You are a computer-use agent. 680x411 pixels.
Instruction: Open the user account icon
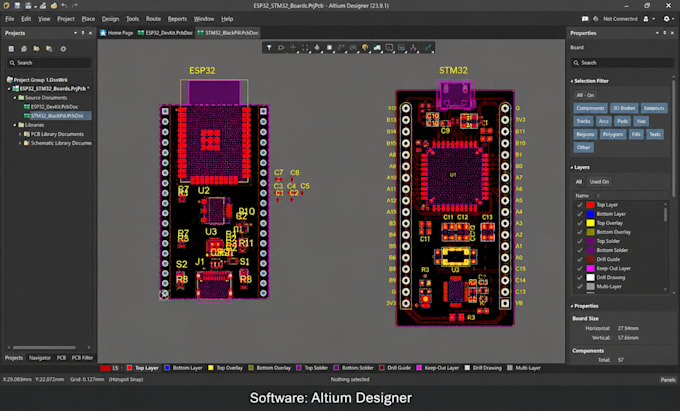pos(646,19)
